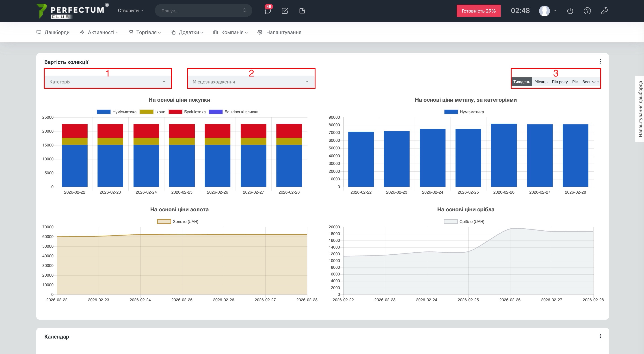Viewport: 644px width, 354px height.
Task: Open the Вартість колекції three-dot menu
Action: 600,61
